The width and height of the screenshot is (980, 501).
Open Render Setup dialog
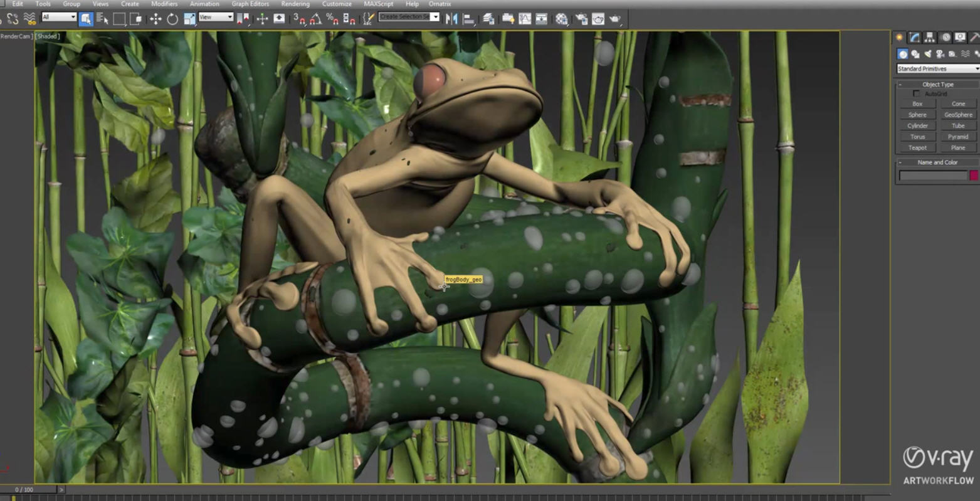coord(582,19)
